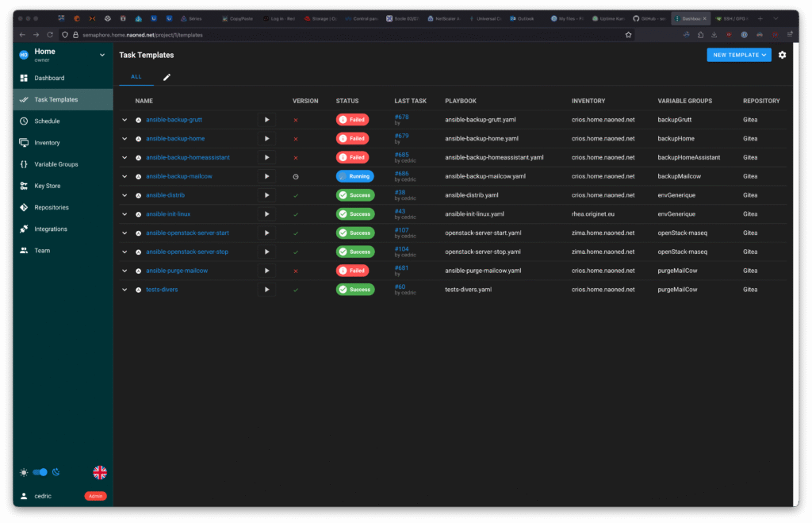Run the tests-divers template
This screenshot has height=523, width=812.
[266, 290]
